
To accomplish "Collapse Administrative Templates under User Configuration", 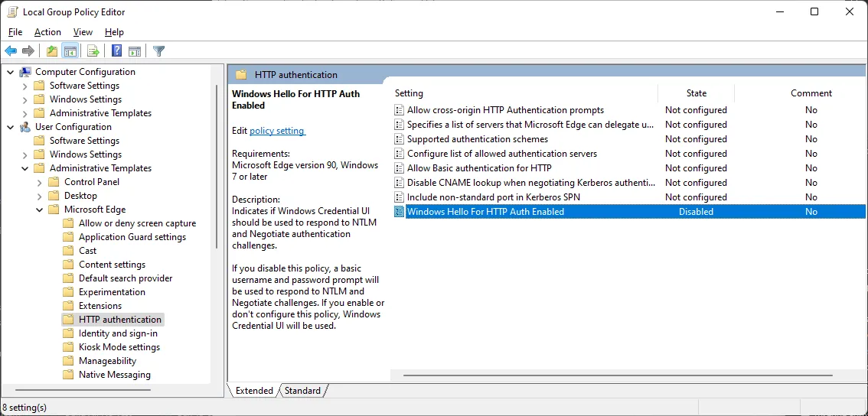I will (25, 168).
